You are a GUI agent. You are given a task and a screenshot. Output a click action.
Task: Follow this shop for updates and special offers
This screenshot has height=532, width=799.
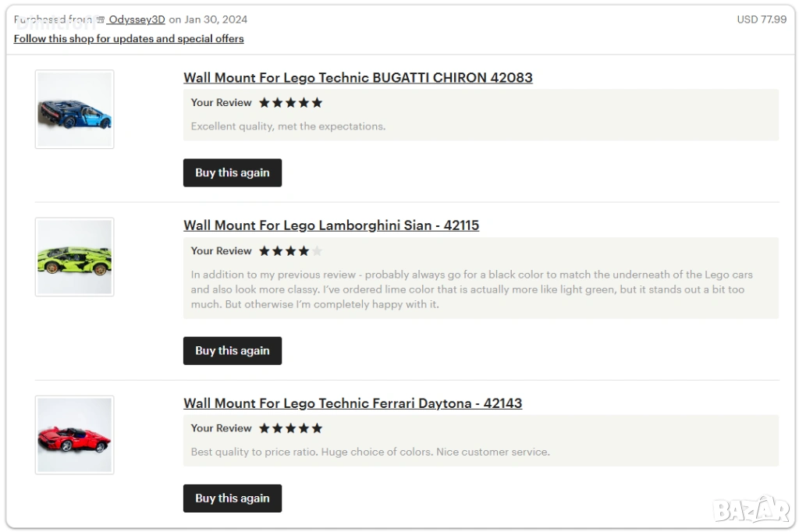129,39
